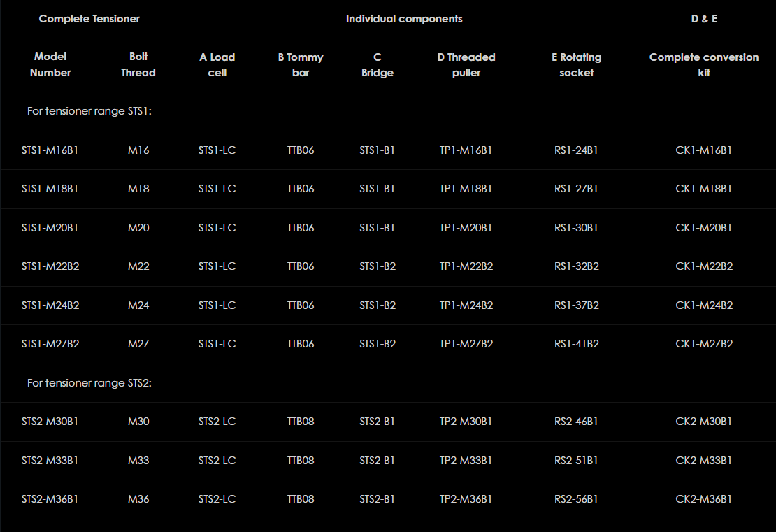This screenshot has width=776, height=532.
Task: Select threaded puller TP1-M27B2
Action: pos(466,344)
